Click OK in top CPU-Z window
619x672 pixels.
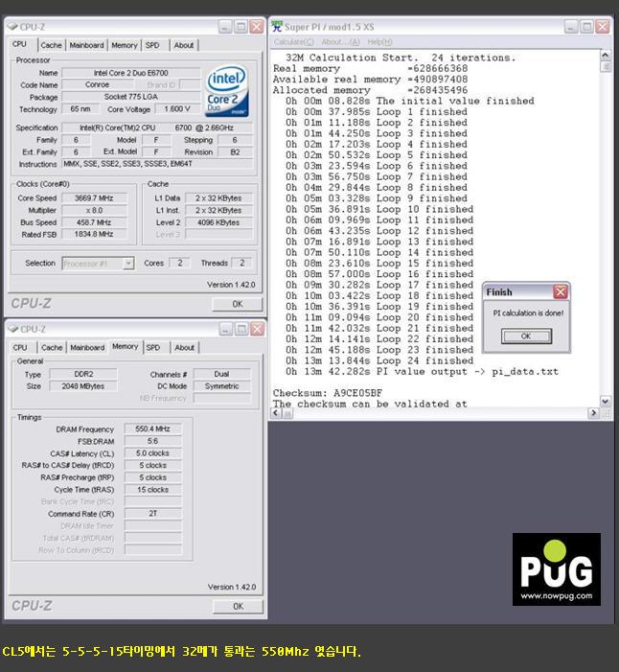coord(238,304)
